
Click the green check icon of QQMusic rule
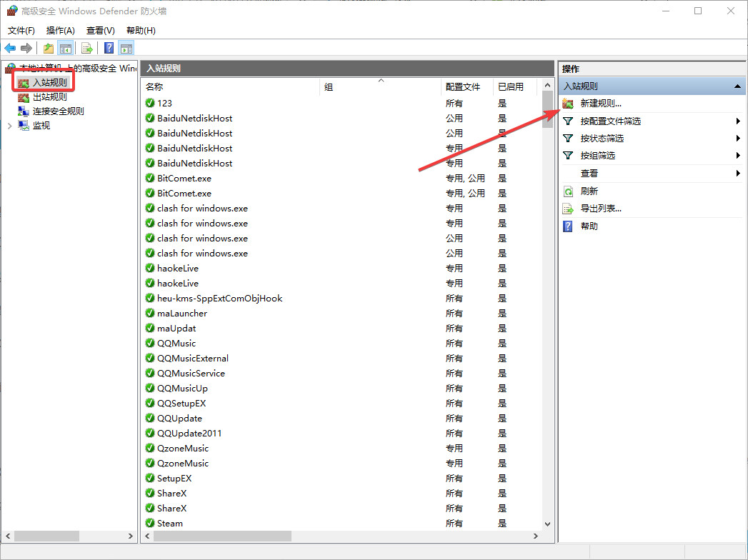[150, 343]
